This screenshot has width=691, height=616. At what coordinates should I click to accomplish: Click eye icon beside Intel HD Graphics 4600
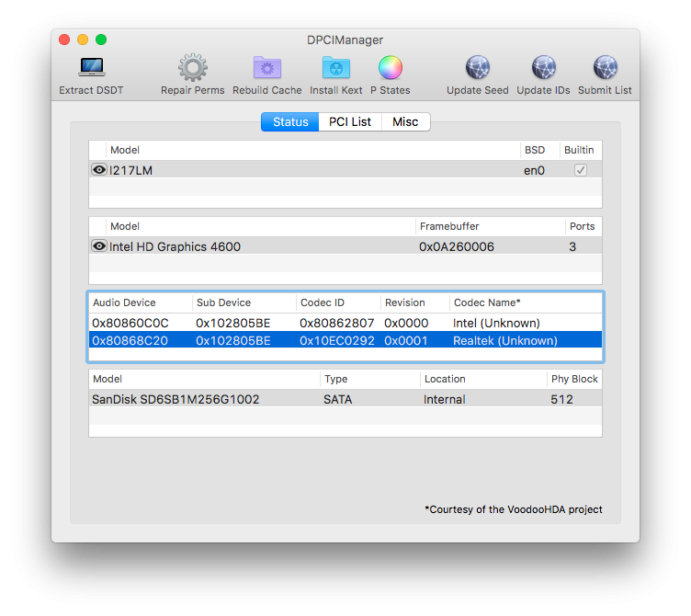point(98,246)
